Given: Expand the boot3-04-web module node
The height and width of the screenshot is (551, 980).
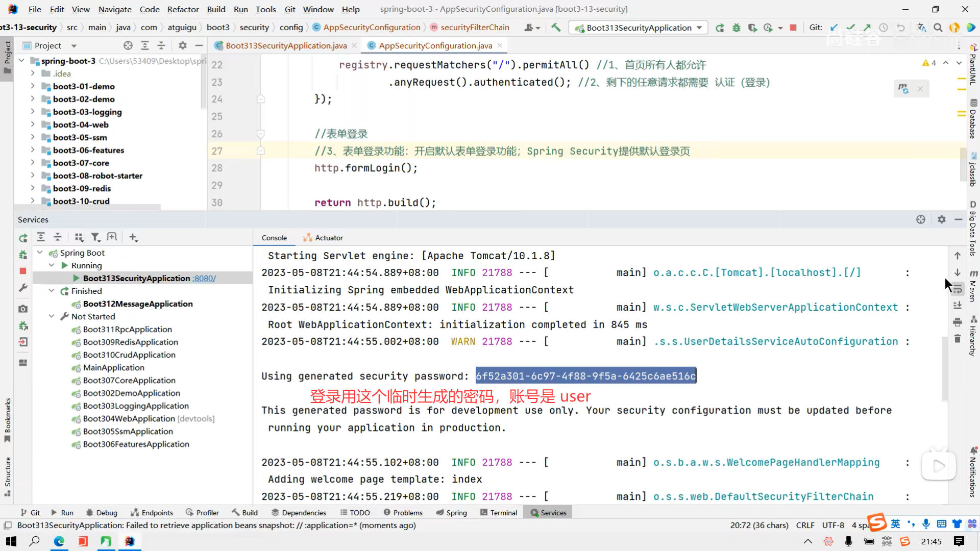Looking at the screenshot, I should tap(33, 124).
